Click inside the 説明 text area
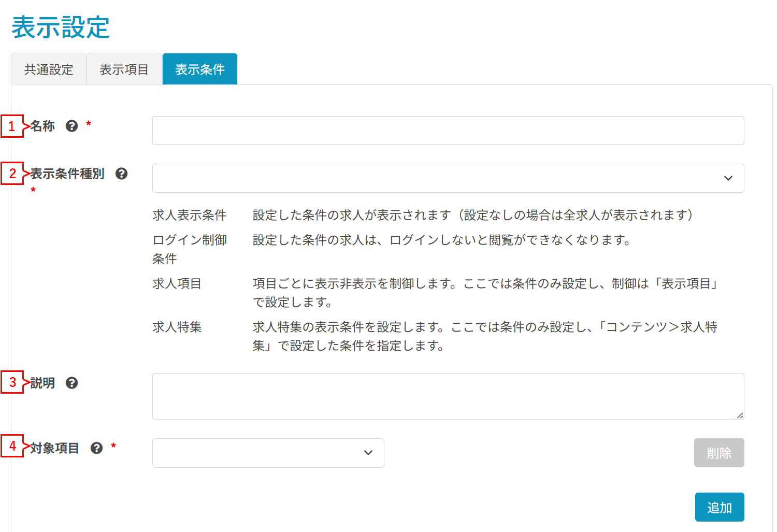The height and width of the screenshot is (532, 777). 448,396
